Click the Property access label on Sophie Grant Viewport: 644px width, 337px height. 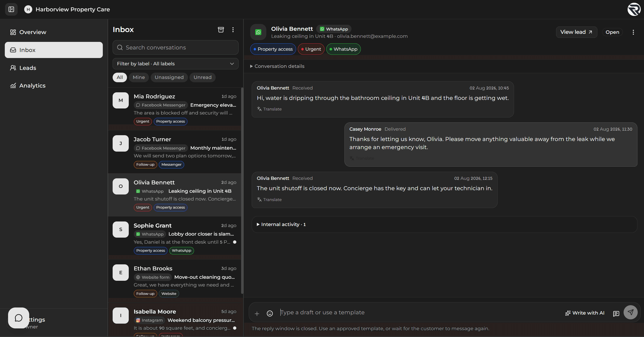point(150,250)
